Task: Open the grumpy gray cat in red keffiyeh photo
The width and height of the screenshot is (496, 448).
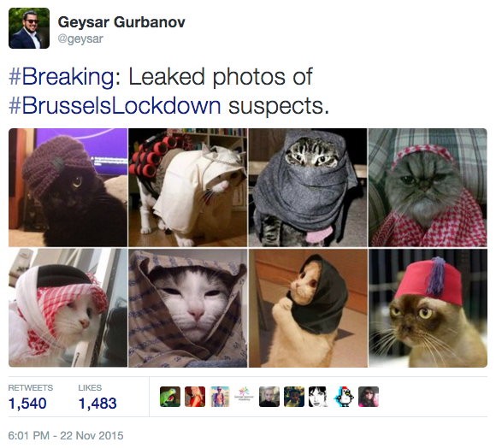Action: point(428,187)
